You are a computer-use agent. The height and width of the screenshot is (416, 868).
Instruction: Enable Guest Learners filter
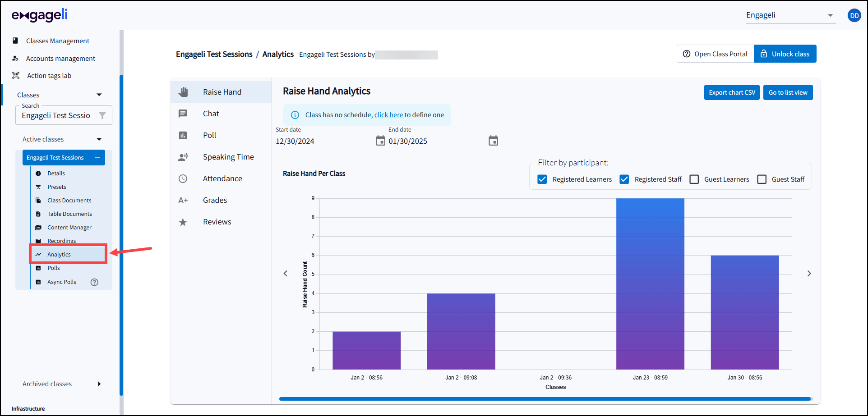coord(694,179)
